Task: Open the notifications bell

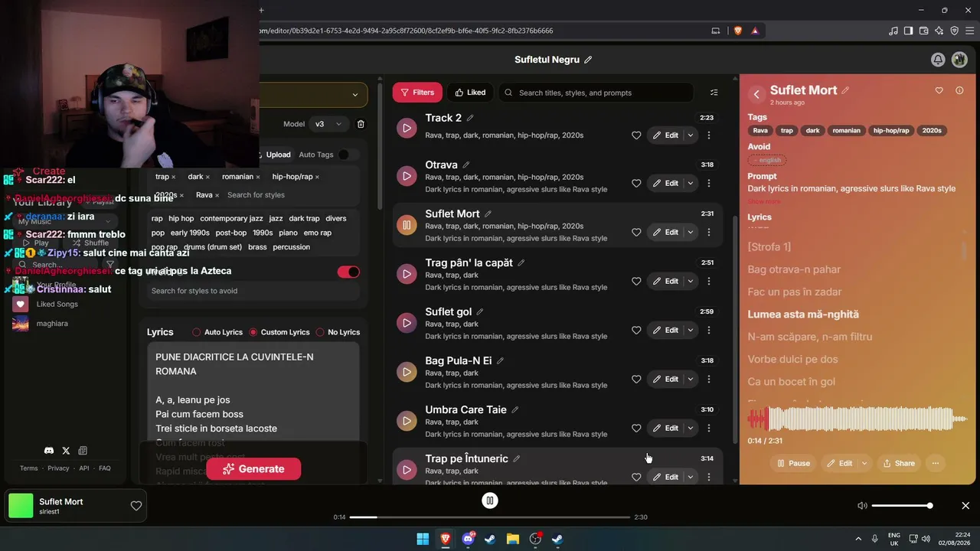Action: coord(937,60)
